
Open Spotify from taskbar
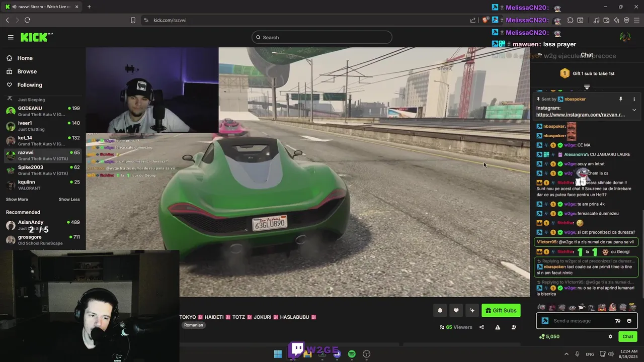coord(352,354)
